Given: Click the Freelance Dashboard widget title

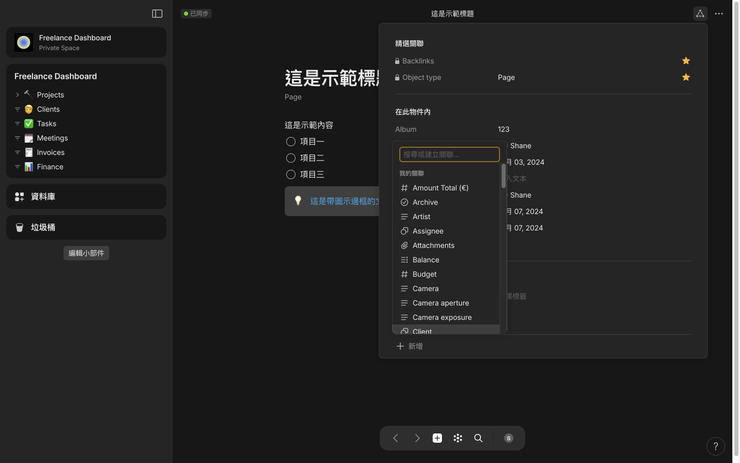Looking at the screenshot, I should 55,76.
